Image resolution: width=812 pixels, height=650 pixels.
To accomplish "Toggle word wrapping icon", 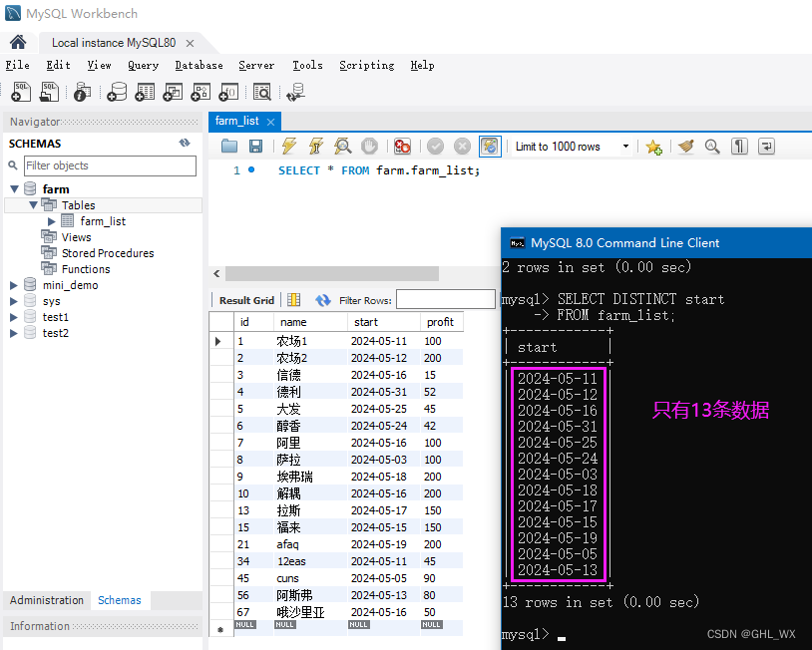I will [766, 147].
